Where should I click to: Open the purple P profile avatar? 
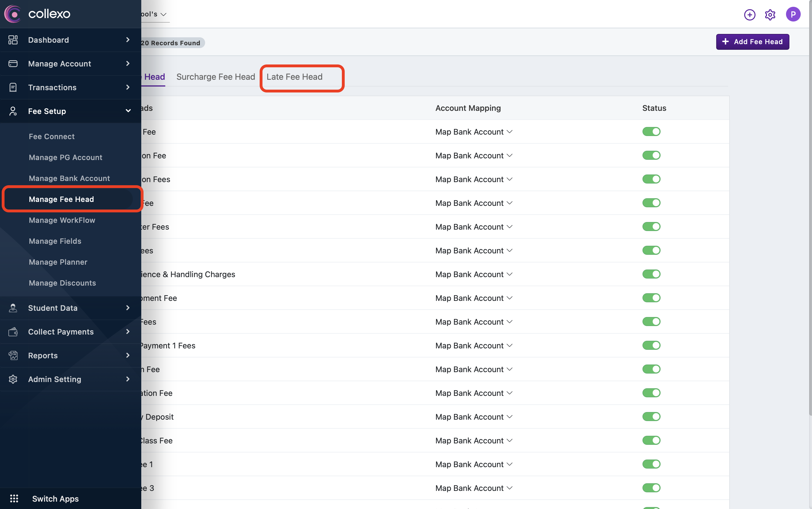click(793, 14)
